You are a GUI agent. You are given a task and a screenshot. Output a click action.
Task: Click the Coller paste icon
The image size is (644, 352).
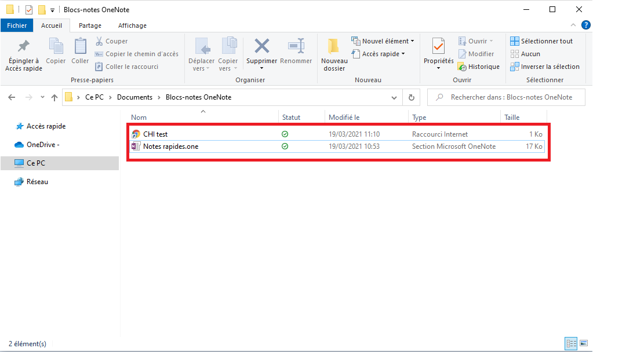79,46
